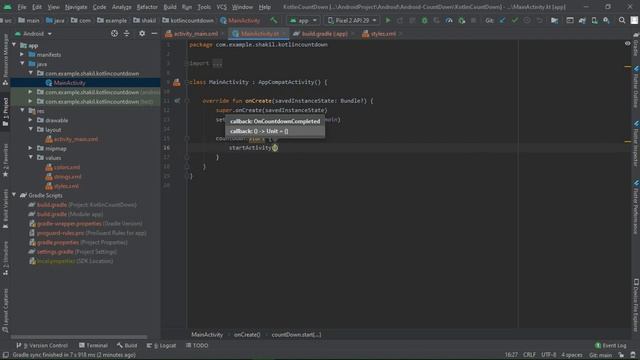The height and width of the screenshot is (360, 640).
Task: Collapse the Gradle Scripts node
Action: pos(15,195)
